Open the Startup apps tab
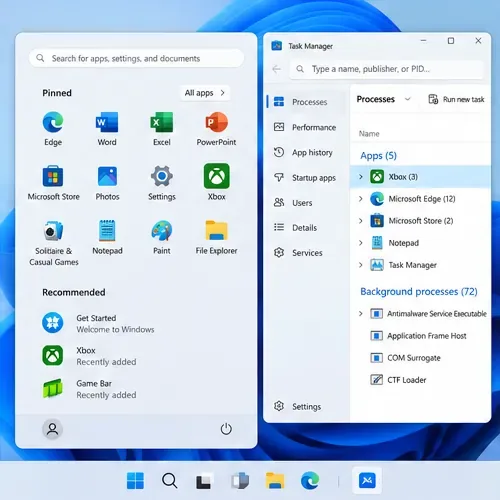The height and width of the screenshot is (500, 500). click(305, 177)
